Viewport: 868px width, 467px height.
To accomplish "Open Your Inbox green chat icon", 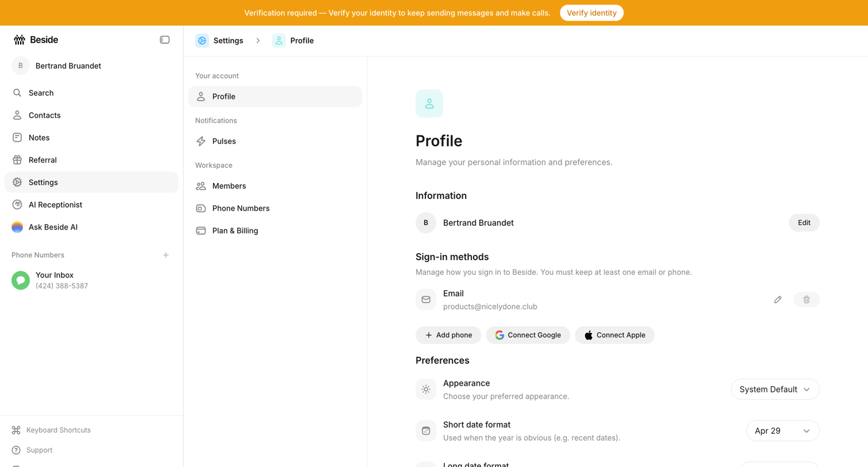I will (x=21, y=281).
